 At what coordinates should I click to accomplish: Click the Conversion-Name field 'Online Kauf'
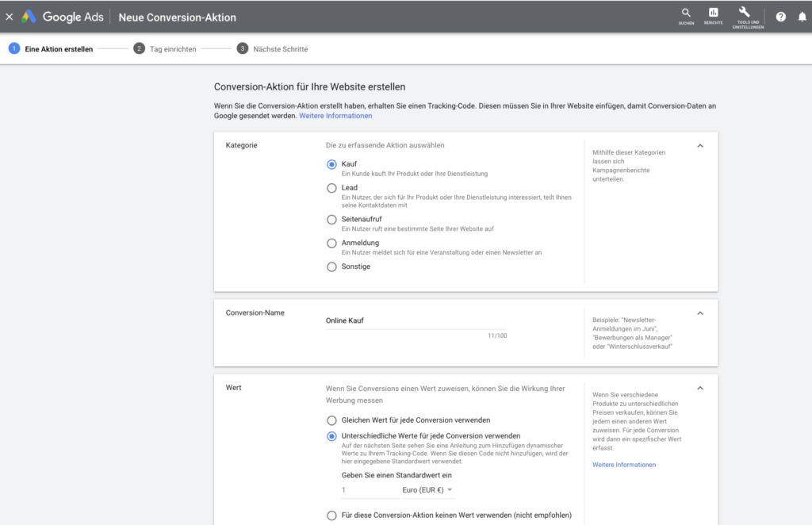pos(416,321)
